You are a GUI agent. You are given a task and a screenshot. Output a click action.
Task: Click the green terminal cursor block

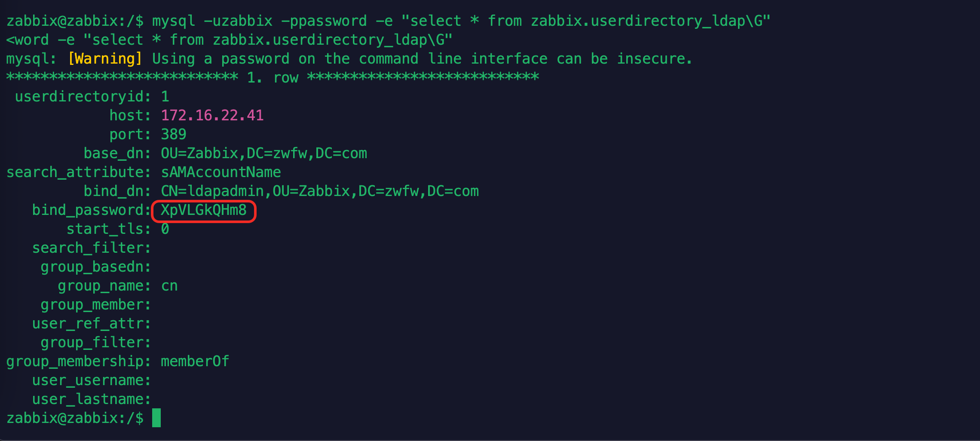click(156, 418)
